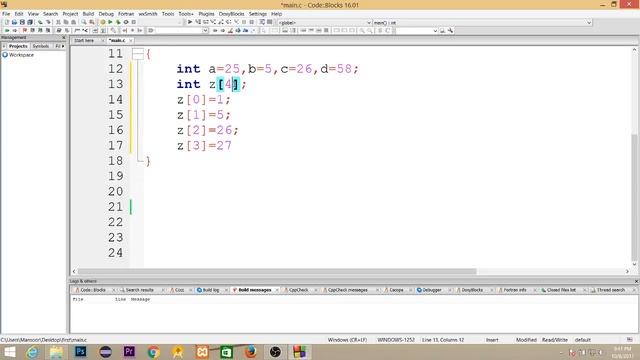Screen dimensions: 640x360
Task: Open the Debugger log tab
Action: click(431, 290)
